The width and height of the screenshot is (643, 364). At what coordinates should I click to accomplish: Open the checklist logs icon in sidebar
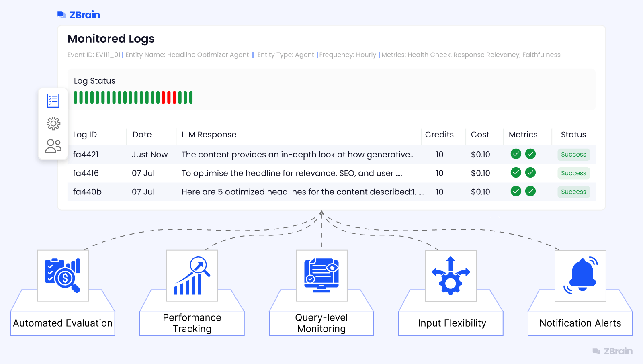(53, 101)
